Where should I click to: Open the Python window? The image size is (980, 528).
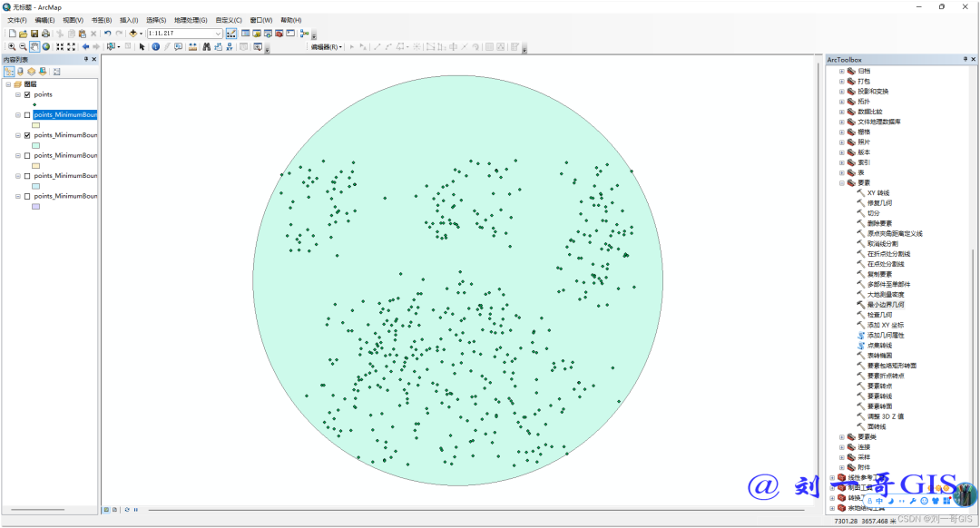coord(290,34)
